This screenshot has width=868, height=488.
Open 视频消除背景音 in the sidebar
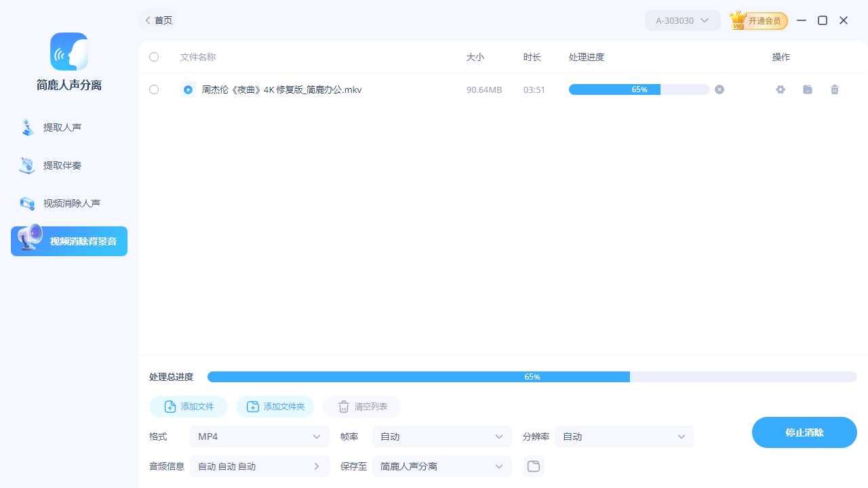click(x=68, y=241)
